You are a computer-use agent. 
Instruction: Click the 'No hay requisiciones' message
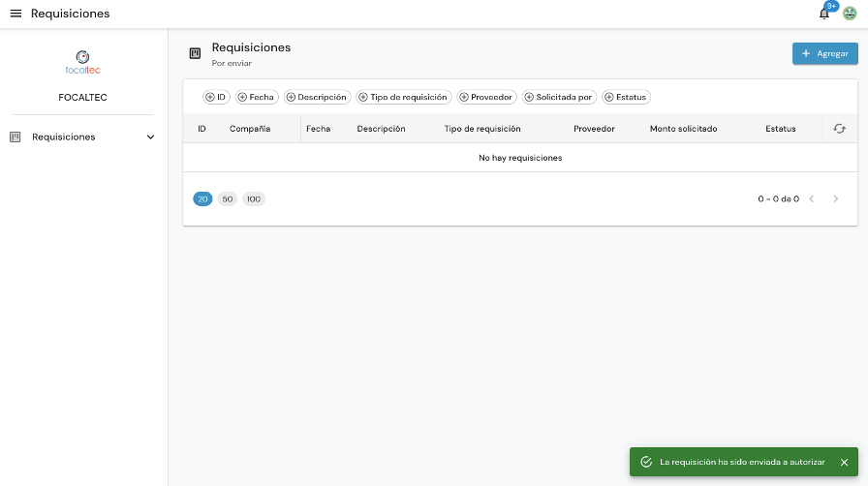(520, 158)
